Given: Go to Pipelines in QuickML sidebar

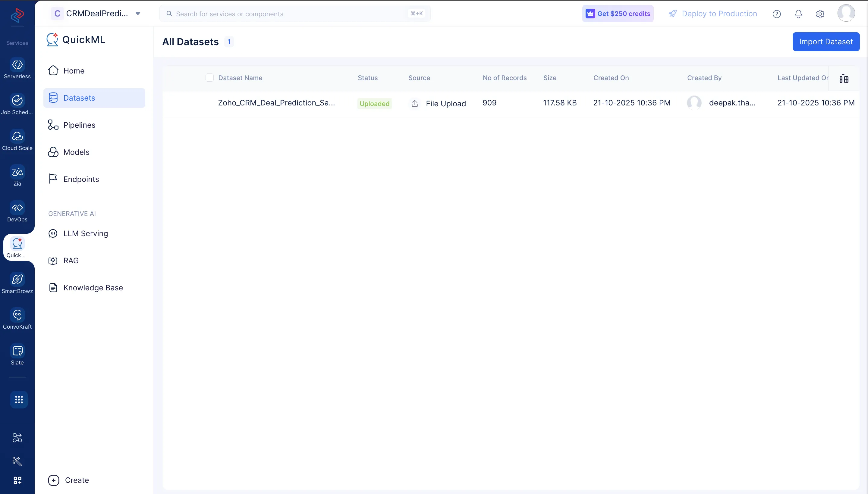Looking at the screenshot, I should 79,125.
